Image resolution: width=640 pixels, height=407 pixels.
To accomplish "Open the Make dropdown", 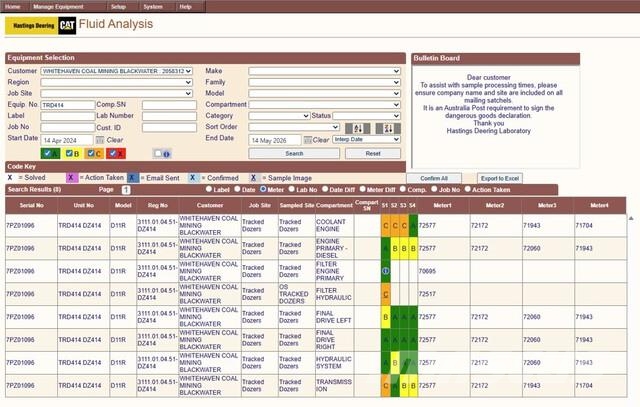I will pos(324,71).
